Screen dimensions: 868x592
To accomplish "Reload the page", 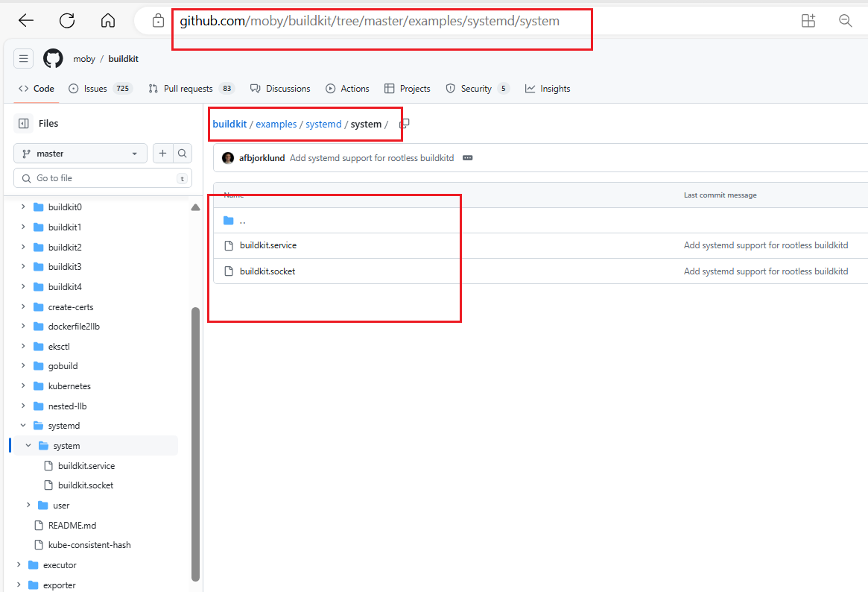I will 67,21.
